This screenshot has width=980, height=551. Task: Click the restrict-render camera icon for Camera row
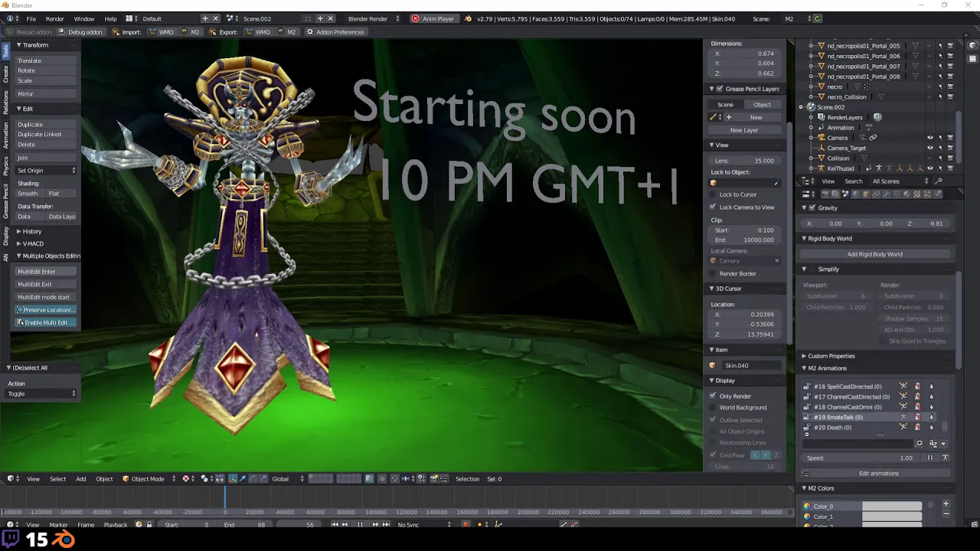click(950, 137)
